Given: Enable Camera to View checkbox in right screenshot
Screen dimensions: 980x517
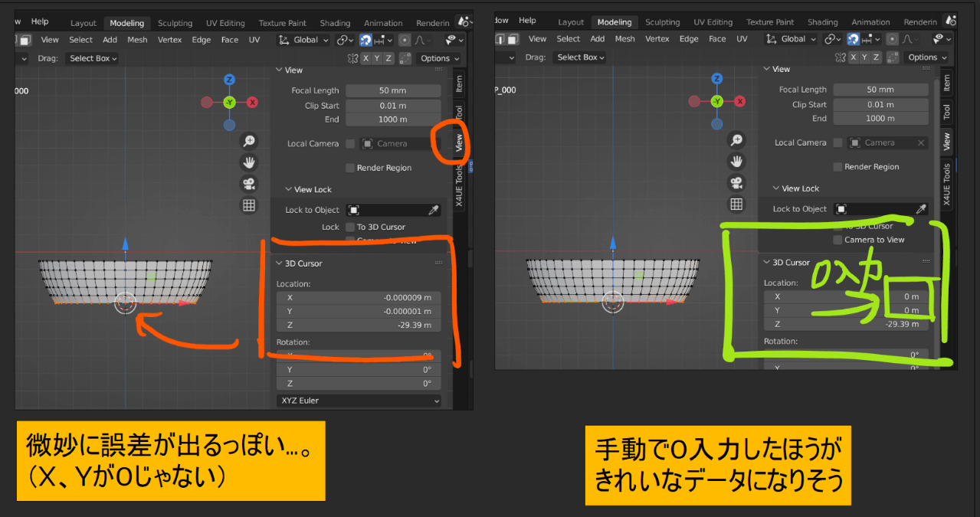Looking at the screenshot, I should pyautogui.click(x=837, y=240).
